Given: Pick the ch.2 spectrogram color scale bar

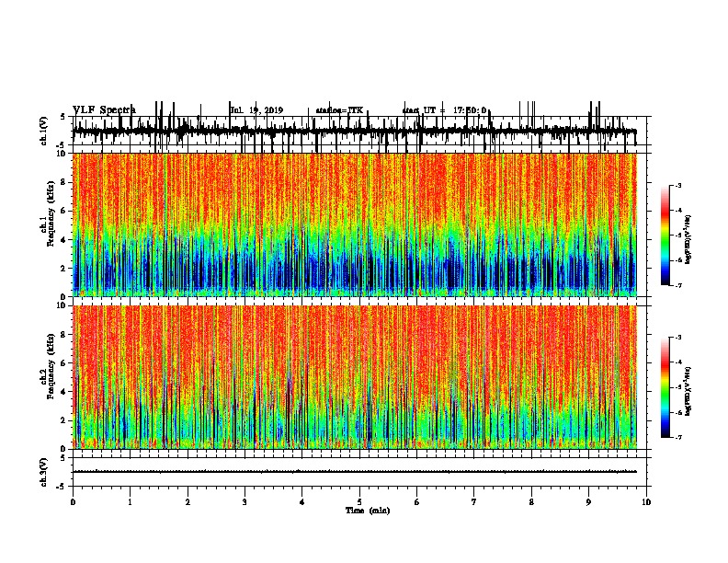Looking at the screenshot, I should click(665, 387).
